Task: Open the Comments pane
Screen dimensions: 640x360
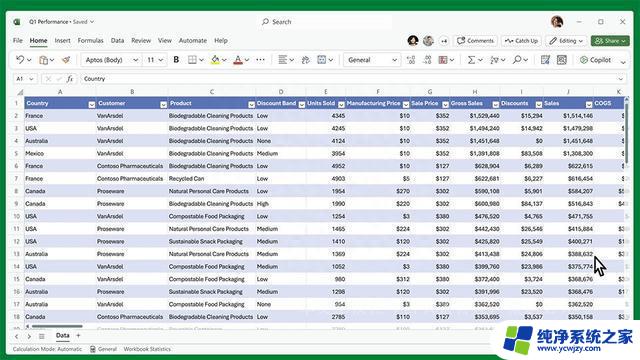Action: coord(476,41)
